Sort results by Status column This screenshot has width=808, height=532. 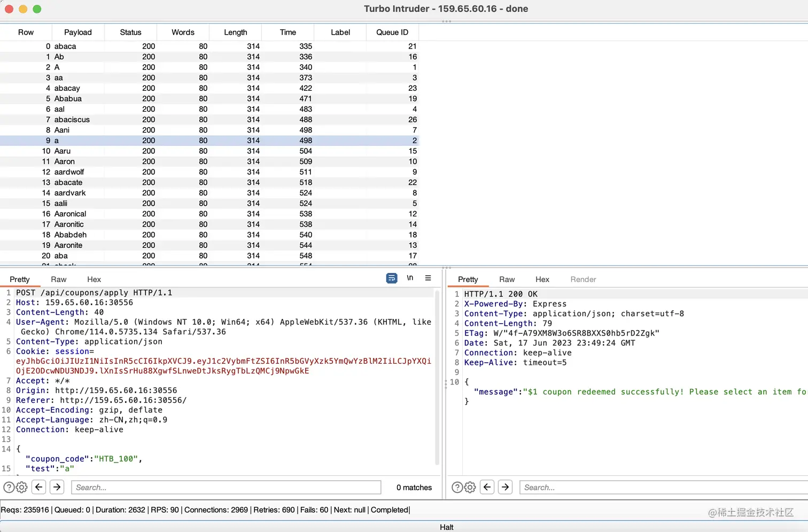point(130,32)
